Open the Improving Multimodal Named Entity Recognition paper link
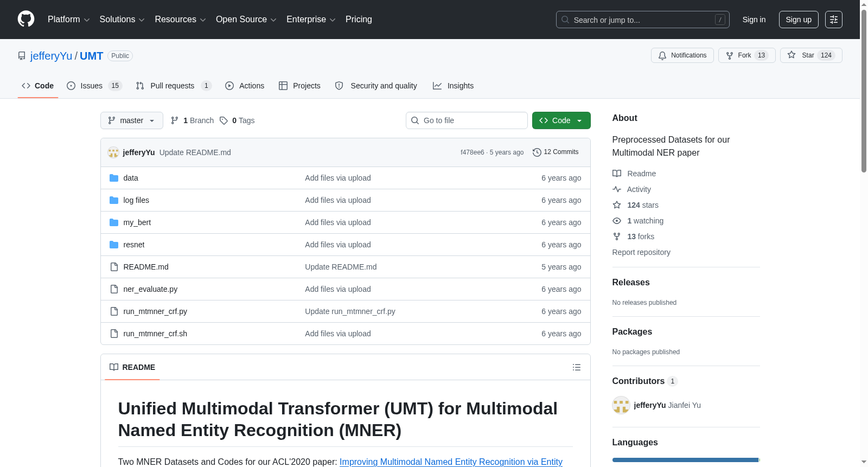 click(x=451, y=462)
